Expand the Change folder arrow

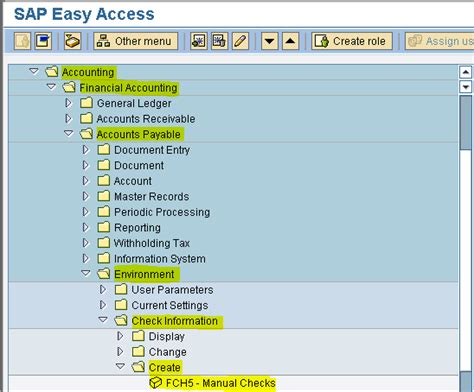pos(121,351)
